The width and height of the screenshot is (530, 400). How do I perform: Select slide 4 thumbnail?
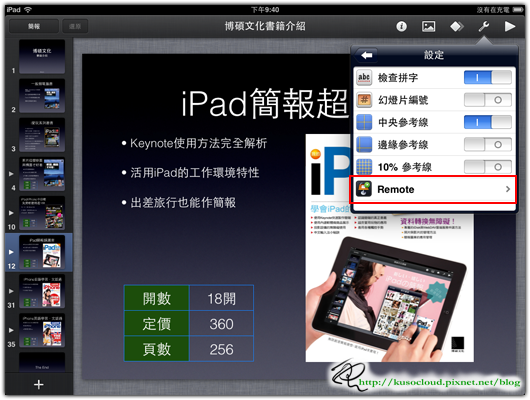point(42,174)
